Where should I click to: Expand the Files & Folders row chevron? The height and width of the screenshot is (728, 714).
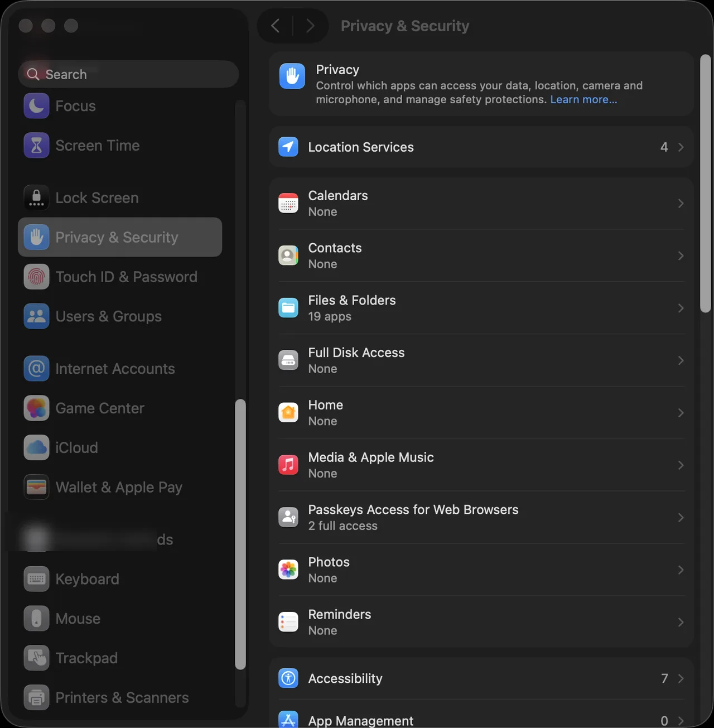tap(681, 308)
